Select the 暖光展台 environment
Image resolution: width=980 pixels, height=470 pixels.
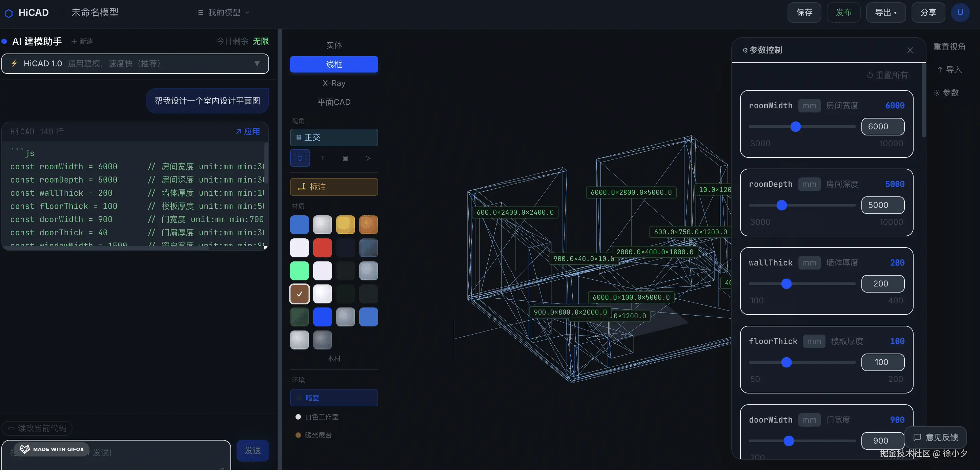click(334, 435)
